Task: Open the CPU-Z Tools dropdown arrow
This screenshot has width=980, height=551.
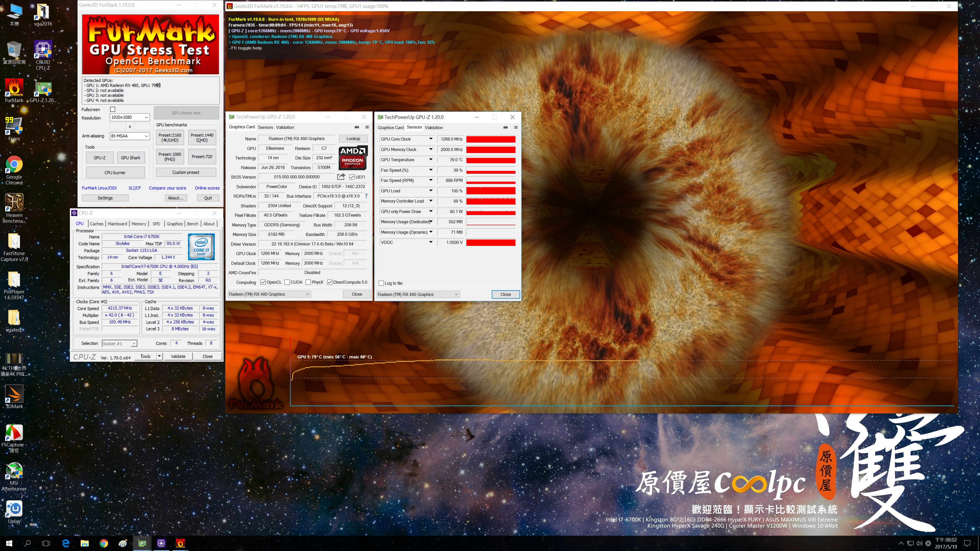Action: click(160, 356)
